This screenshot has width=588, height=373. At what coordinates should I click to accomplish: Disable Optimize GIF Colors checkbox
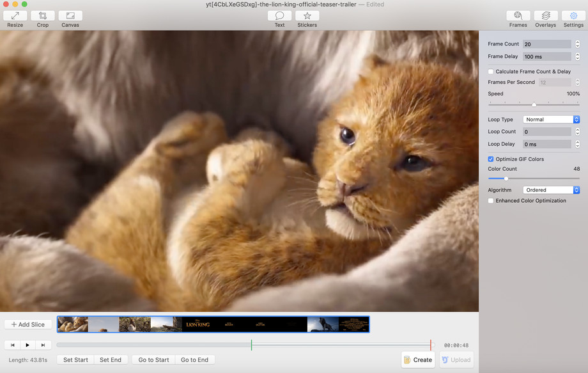(x=491, y=159)
